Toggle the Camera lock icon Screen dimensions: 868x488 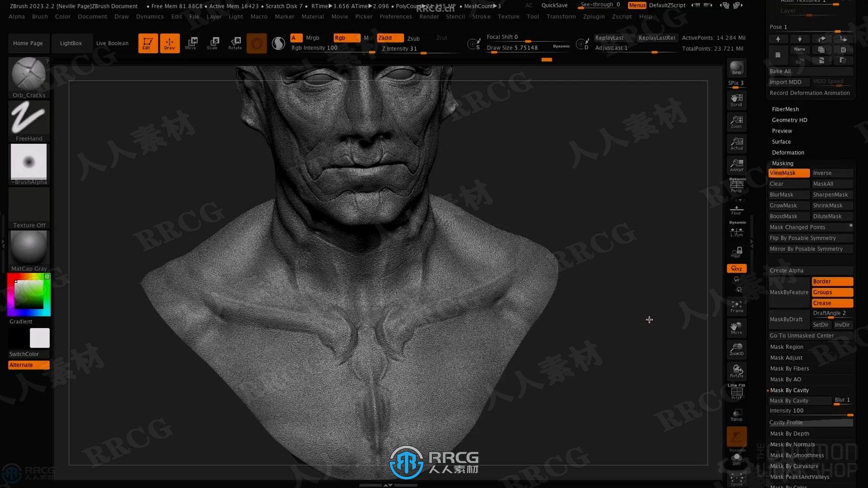(736, 252)
